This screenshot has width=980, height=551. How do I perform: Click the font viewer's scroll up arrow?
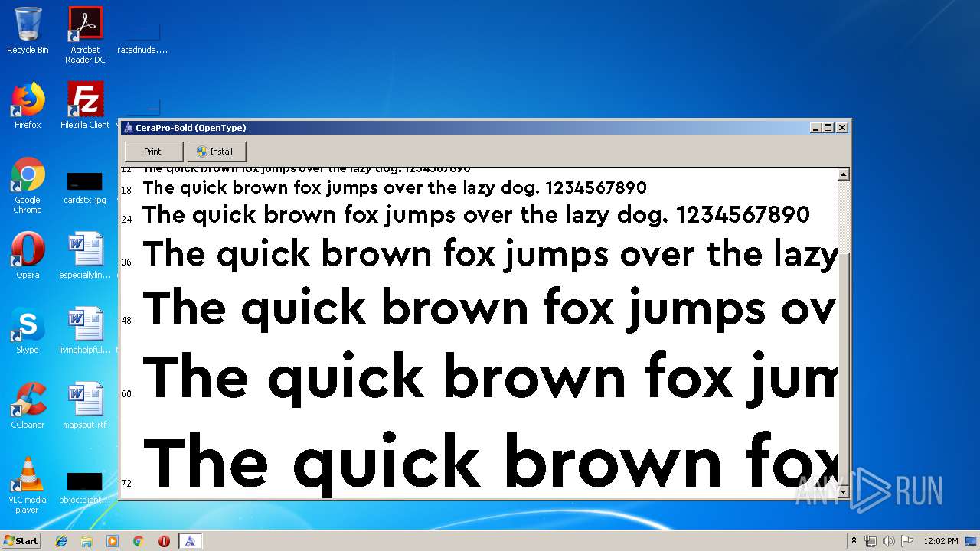click(x=844, y=174)
